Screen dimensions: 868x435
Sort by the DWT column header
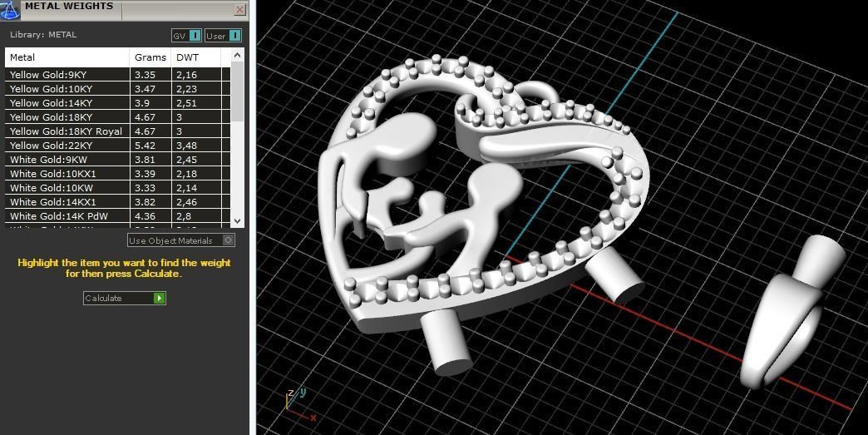196,57
